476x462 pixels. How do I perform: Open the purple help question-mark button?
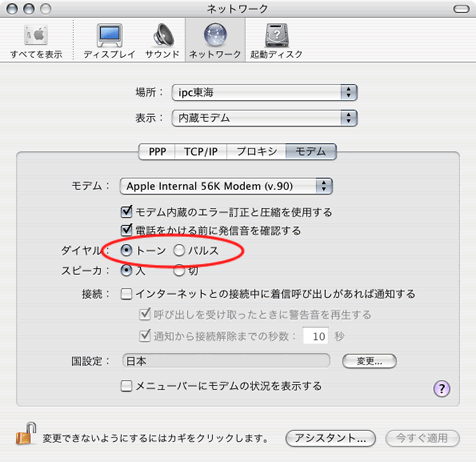(x=442, y=389)
